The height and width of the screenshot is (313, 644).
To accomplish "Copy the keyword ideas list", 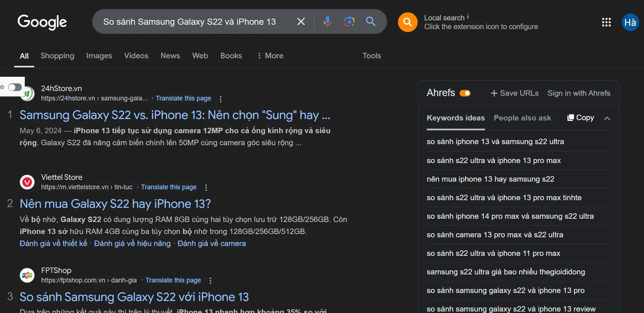I will 581,118.
